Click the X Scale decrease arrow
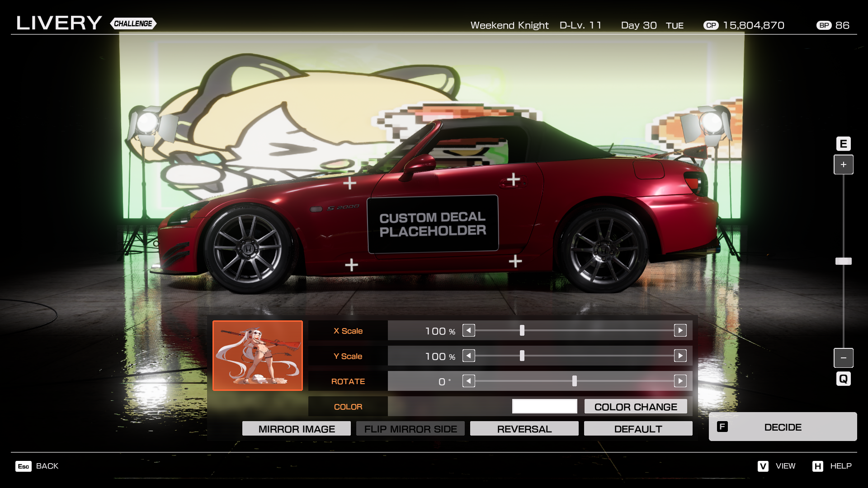 469,331
